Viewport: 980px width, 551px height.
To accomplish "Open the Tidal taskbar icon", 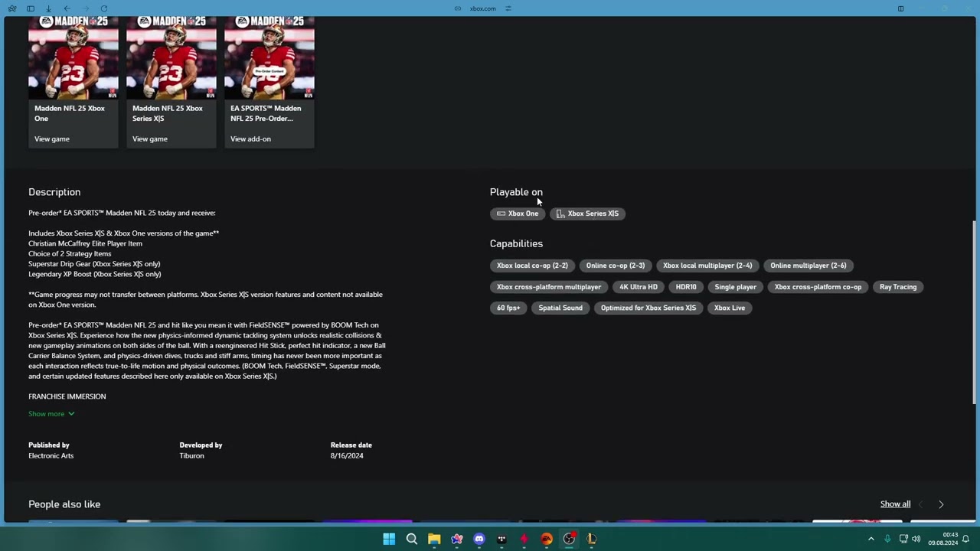I will coord(501,539).
